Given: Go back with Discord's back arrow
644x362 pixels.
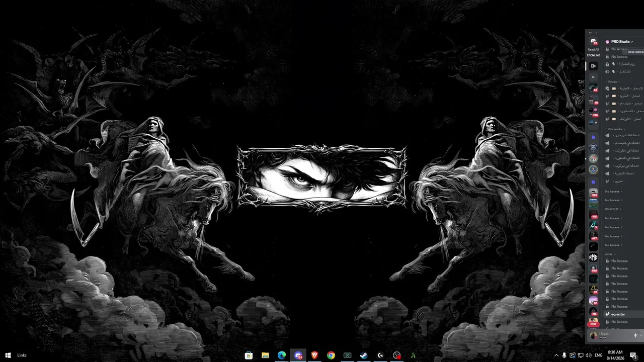Looking at the screenshot, I should pyautogui.click(x=591, y=33).
